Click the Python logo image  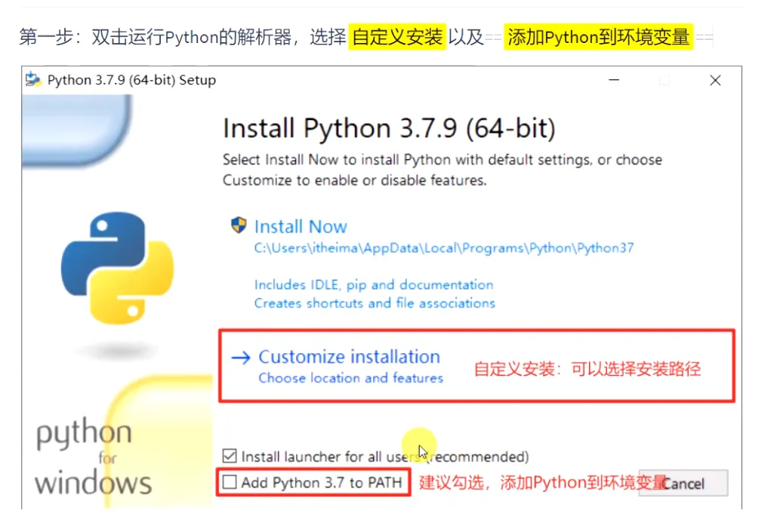117,268
